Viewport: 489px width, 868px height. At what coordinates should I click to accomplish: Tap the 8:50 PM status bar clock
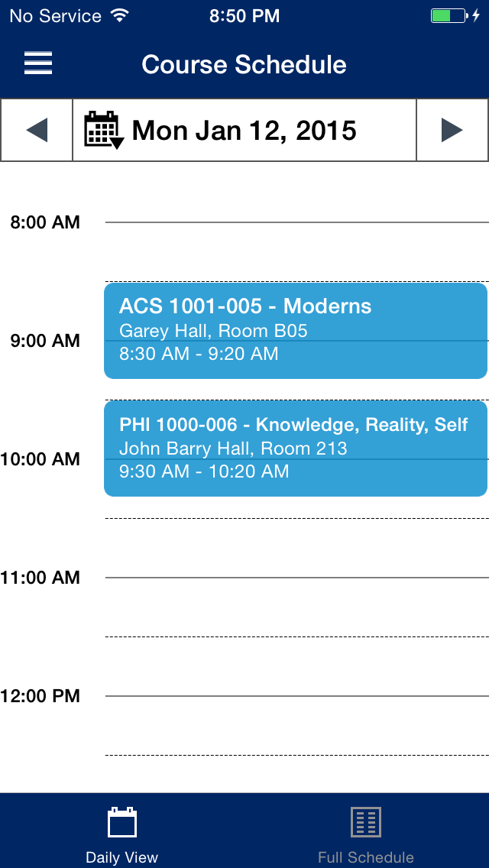coord(244,16)
